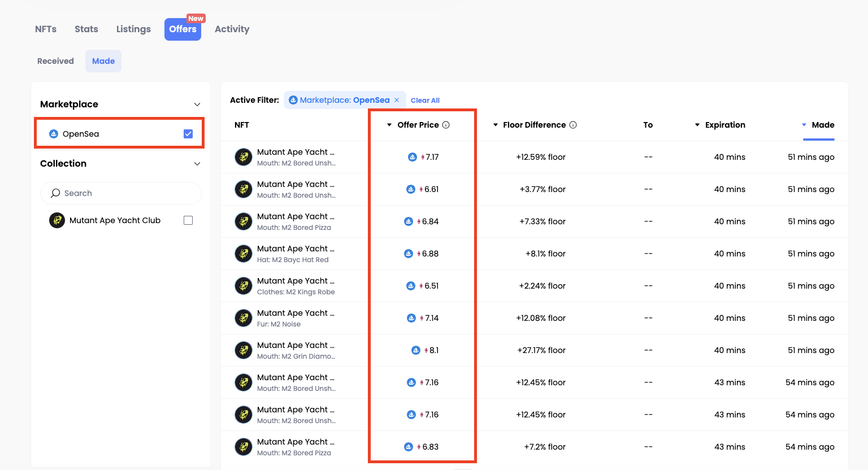Click the Offer Price info icon

(446, 125)
